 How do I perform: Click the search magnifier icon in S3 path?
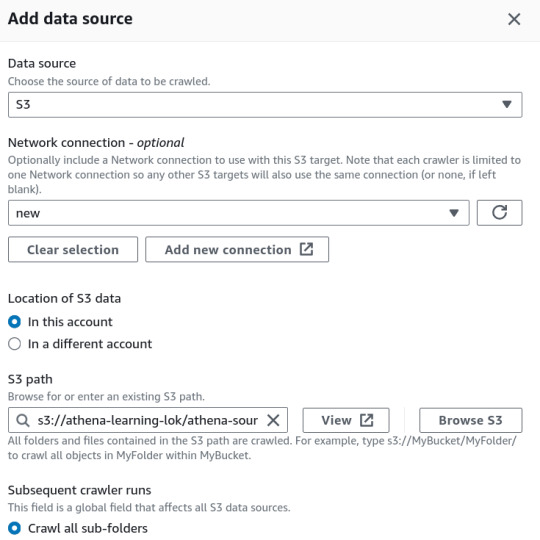coord(23,420)
